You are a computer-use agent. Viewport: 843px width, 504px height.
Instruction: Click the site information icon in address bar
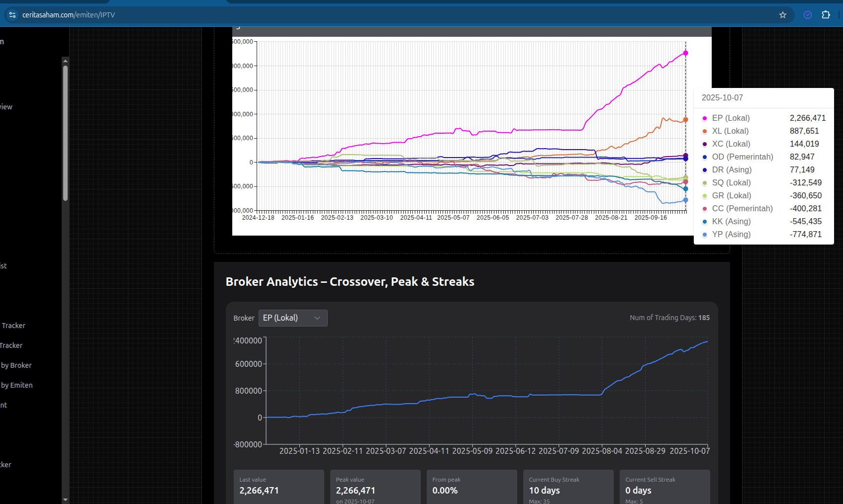pyautogui.click(x=12, y=15)
